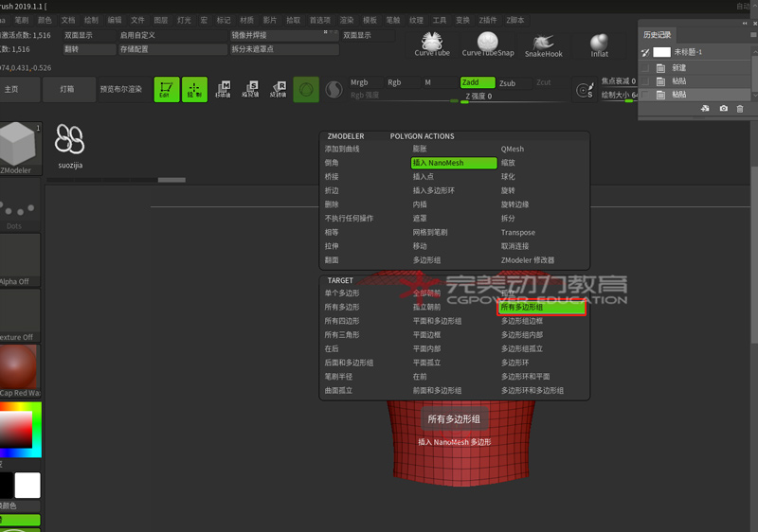This screenshot has width=758, height=532.
Task: Pick the SnakeHook brush
Action: click(544, 43)
